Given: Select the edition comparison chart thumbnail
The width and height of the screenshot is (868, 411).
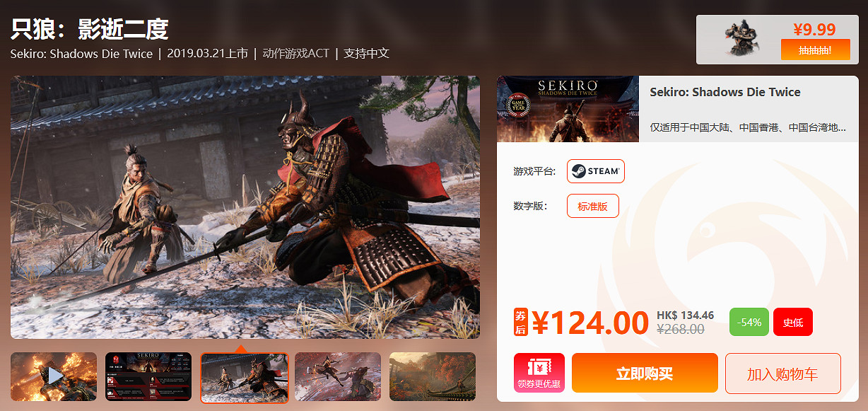Looking at the screenshot, I should pos(148,377).
